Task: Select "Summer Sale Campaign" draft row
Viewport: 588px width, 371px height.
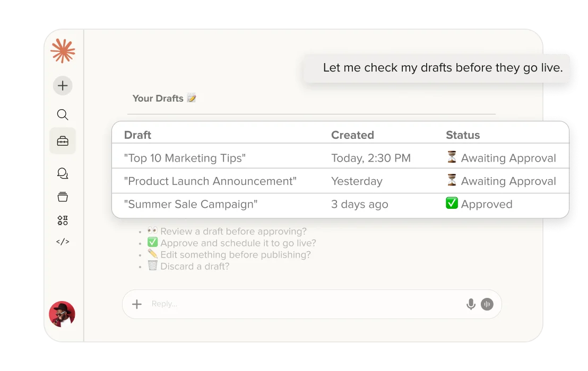Action: [191, 205]
